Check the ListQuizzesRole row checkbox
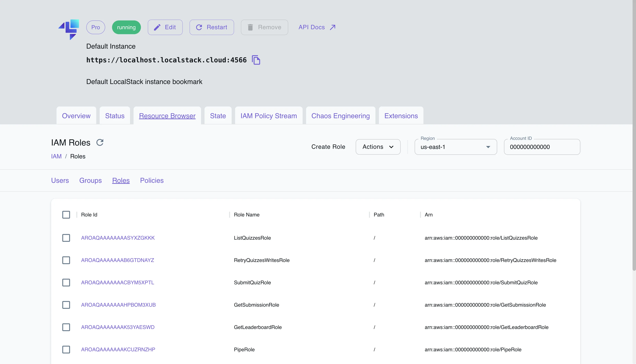Viewport: 636px width, 364px height. pos(66,238)
